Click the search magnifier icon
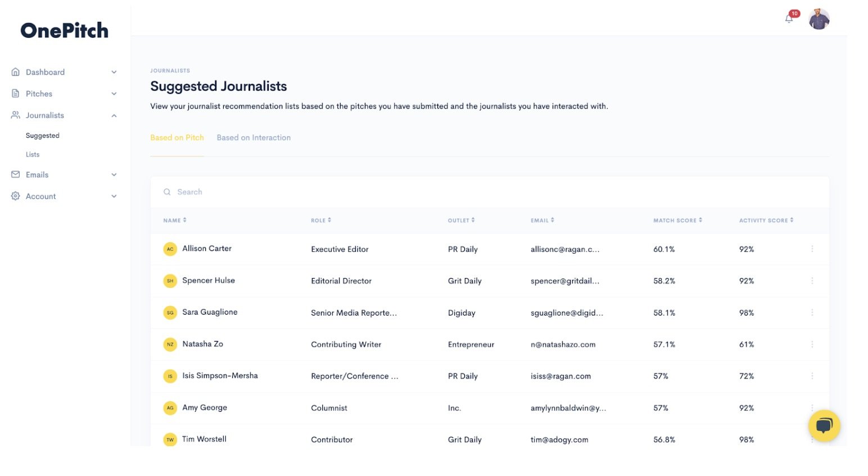 [x=167, y=192]
